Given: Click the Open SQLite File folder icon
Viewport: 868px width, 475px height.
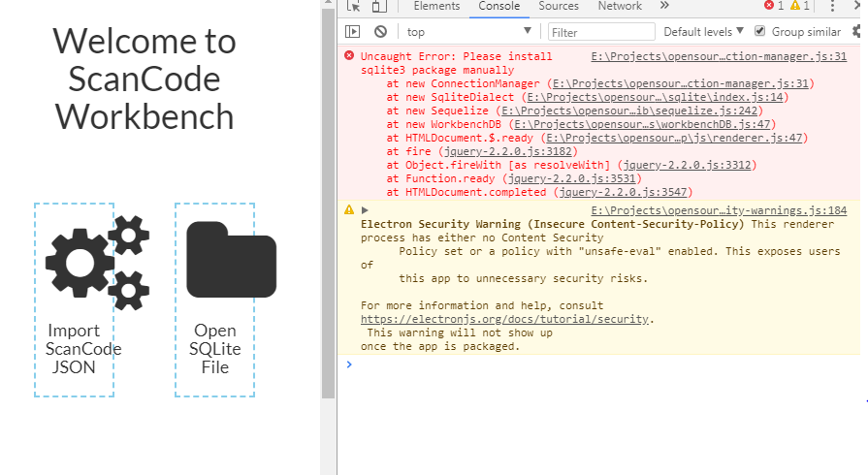Looking at the screenshot, I should pos(232,260).
